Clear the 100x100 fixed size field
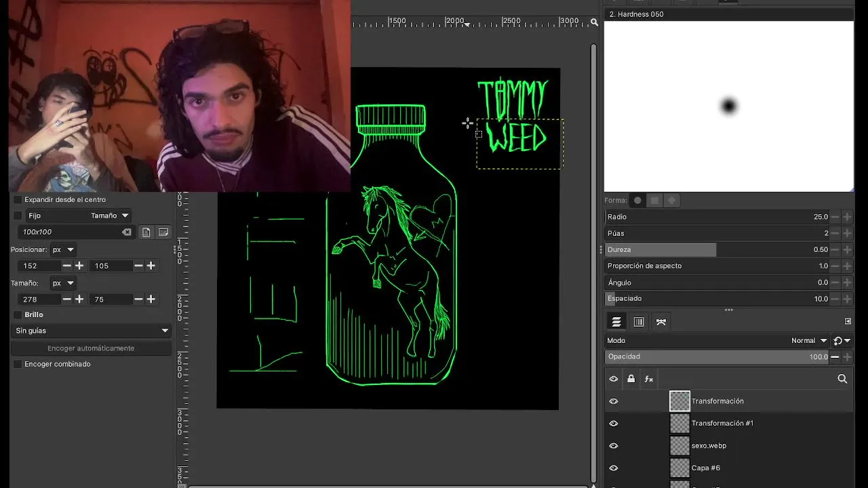The height and width of the screenshot is (488, 868). click(x=127, y=232)
